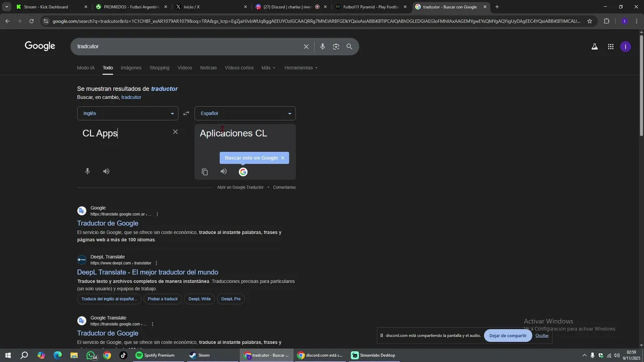Open more options for translate.google.com.ar result
The height and width of the screenshot is (362, 644).
[x=157, y=214]
